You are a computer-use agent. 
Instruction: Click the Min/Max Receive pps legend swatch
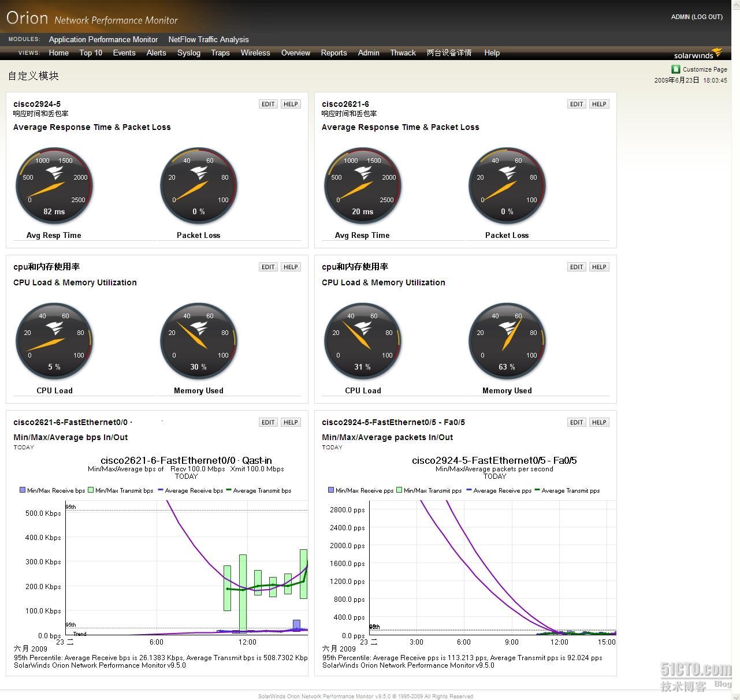pyautogui.click(x=331, y=490)
